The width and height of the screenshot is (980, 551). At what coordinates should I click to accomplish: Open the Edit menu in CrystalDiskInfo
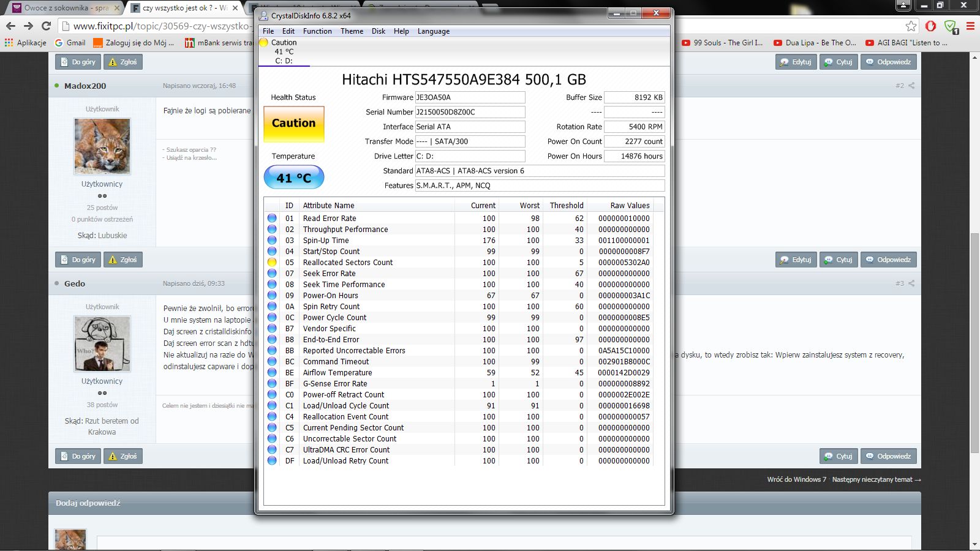click(288, 31)
